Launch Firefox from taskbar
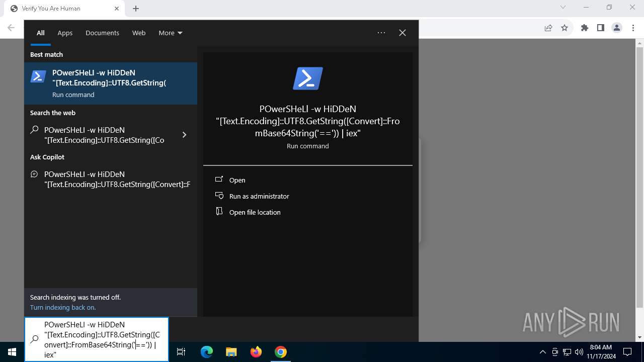This screenshot has width=644, height=362. (256, 352)
